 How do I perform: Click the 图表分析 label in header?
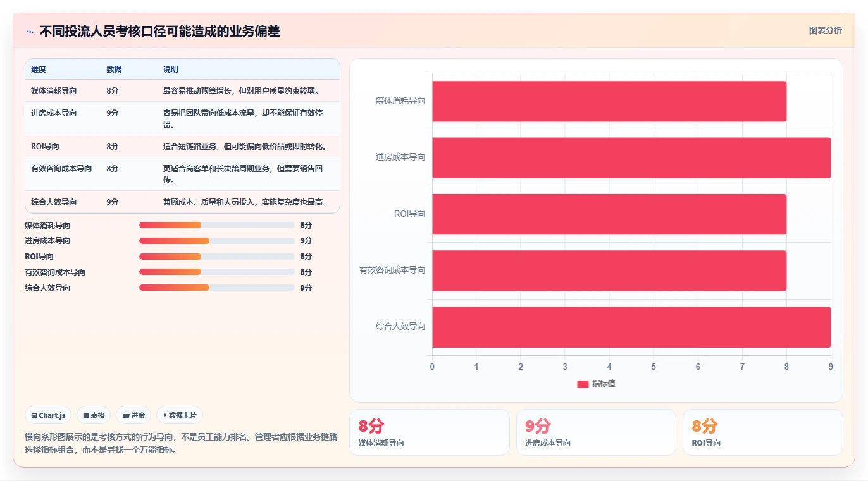(x=826, y=30)
